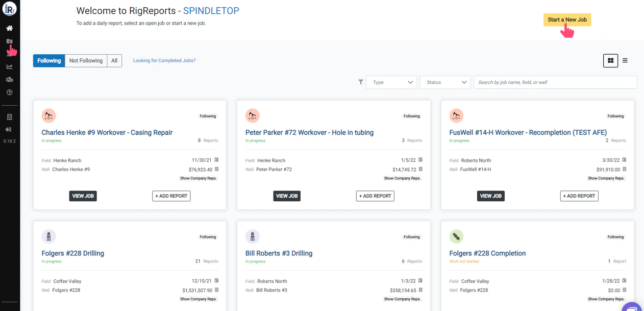Select the All jobs tab

(x=114, y=60)
